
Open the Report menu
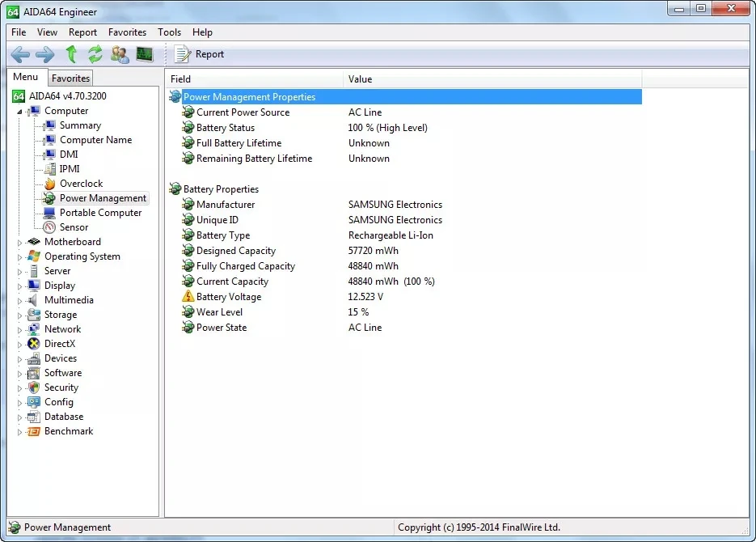click(x=82, y=32)
